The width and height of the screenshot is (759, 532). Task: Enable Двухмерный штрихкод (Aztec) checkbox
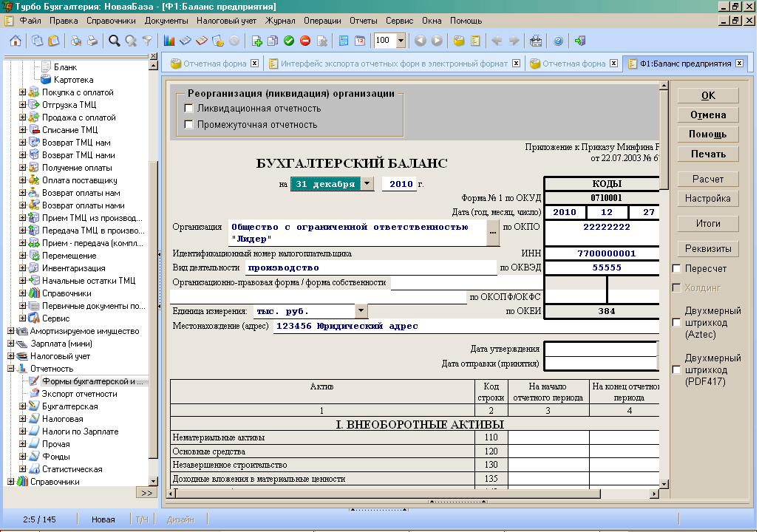point(677,322)
